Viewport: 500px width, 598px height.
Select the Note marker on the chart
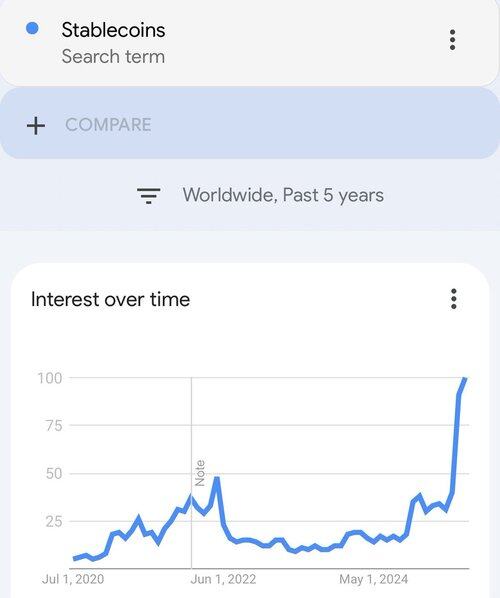(x=200, y=473)
